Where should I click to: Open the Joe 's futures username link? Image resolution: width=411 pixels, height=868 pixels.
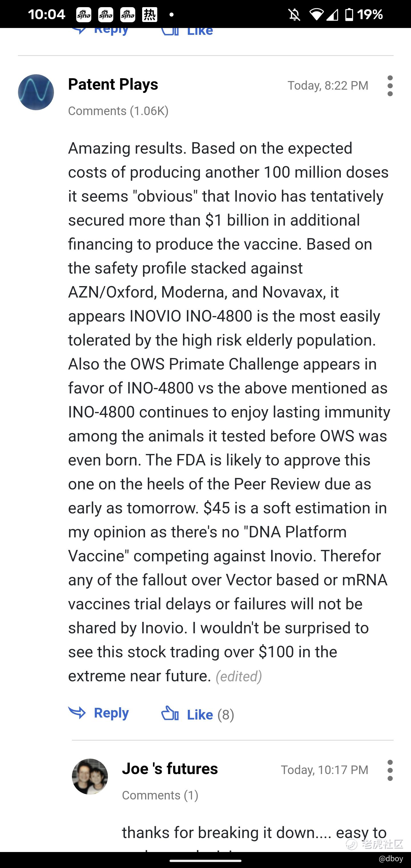pos(170,769)
